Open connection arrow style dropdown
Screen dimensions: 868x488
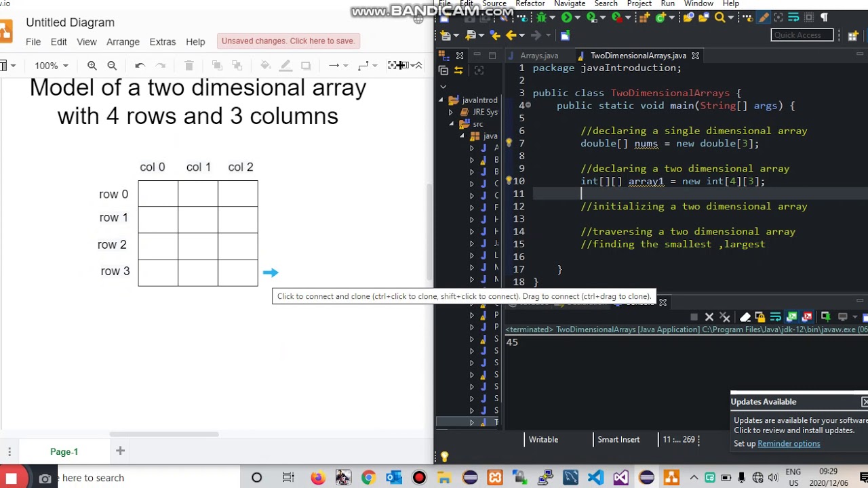(338, 66)
